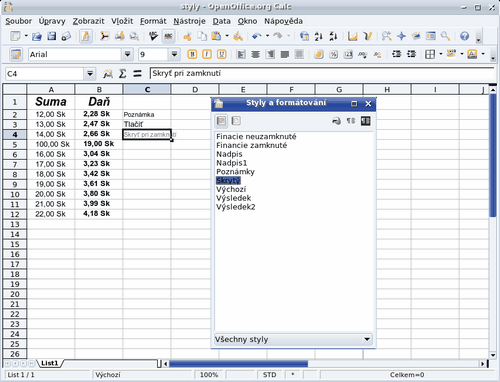500x382 pixels.
Task: Open OpenOffice Help icon
Action: coord(464,36)
